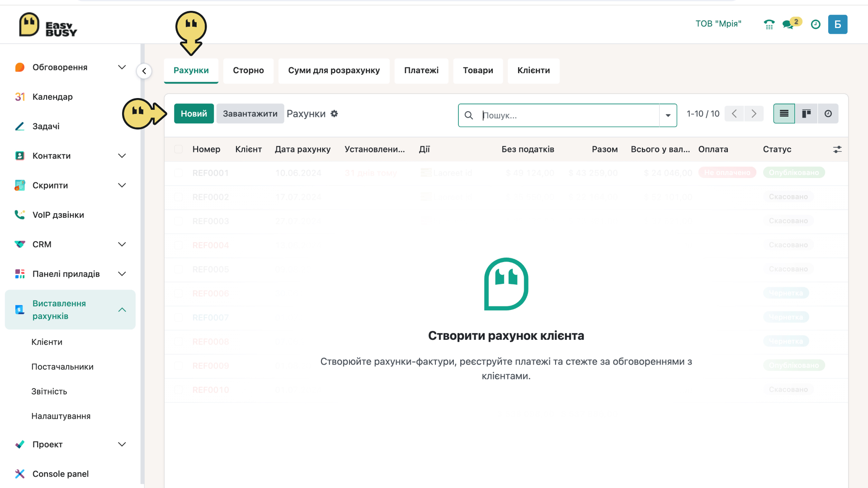Image resolution: width=868 pixels, height=488 pixels.
Task: Click the Виставлення рахунків icon
Action: click(20, 310)
